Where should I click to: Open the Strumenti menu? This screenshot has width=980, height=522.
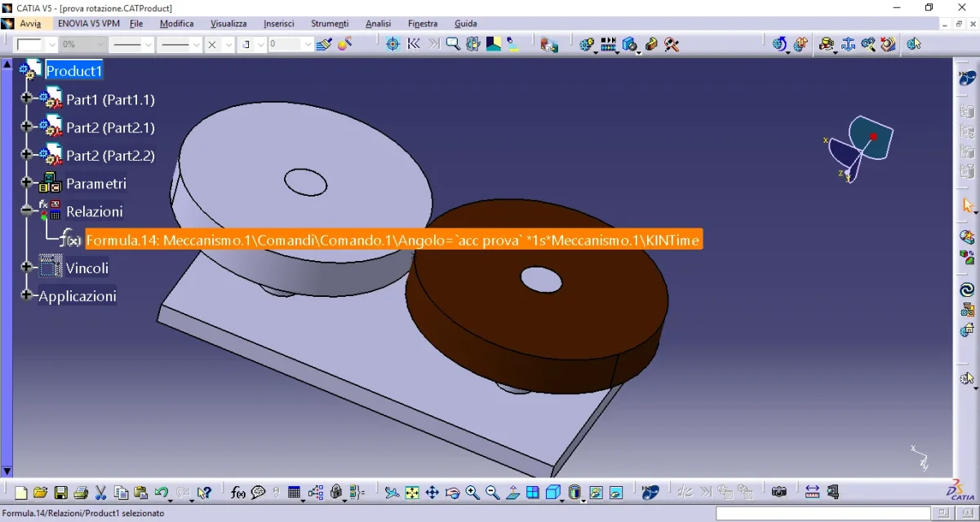(x=329, y=24)
